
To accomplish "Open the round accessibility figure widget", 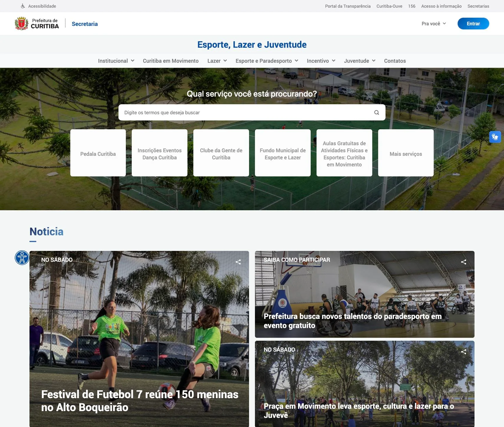I will click(x=22, y=258).
